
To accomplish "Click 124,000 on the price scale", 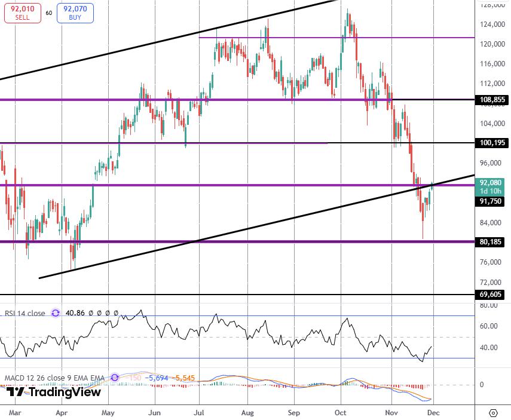I will [492, 24].
